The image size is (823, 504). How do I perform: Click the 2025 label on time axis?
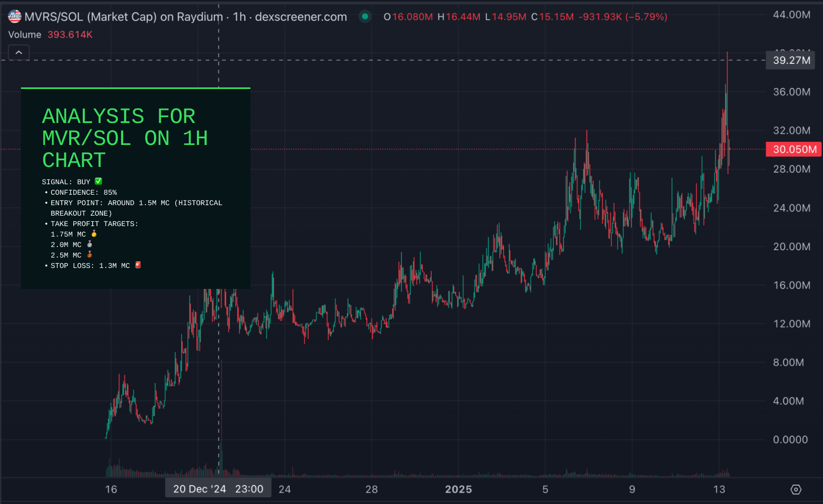[x=458, y=489]
